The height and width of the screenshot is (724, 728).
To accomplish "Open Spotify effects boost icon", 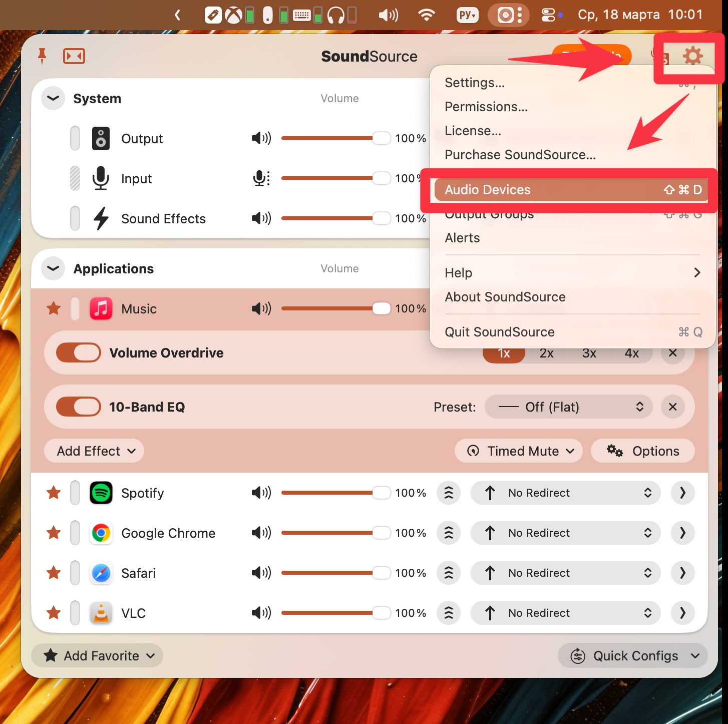I will [x=449, y=493].
